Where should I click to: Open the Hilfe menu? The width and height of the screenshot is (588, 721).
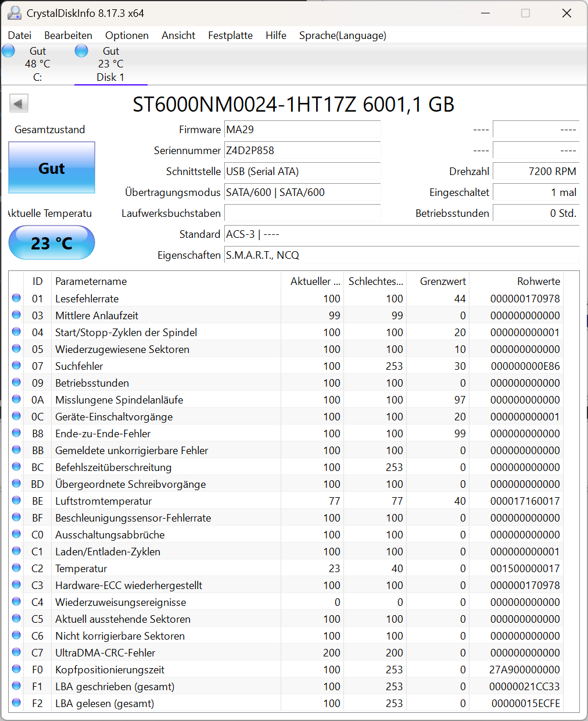click(276, 35)
